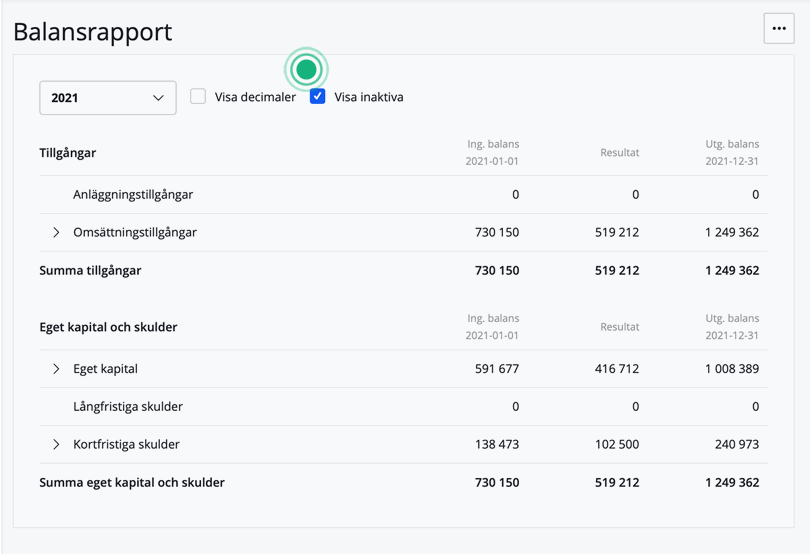
Task: Click the Eget kapital result value 416 712
Action: [616, 369]
